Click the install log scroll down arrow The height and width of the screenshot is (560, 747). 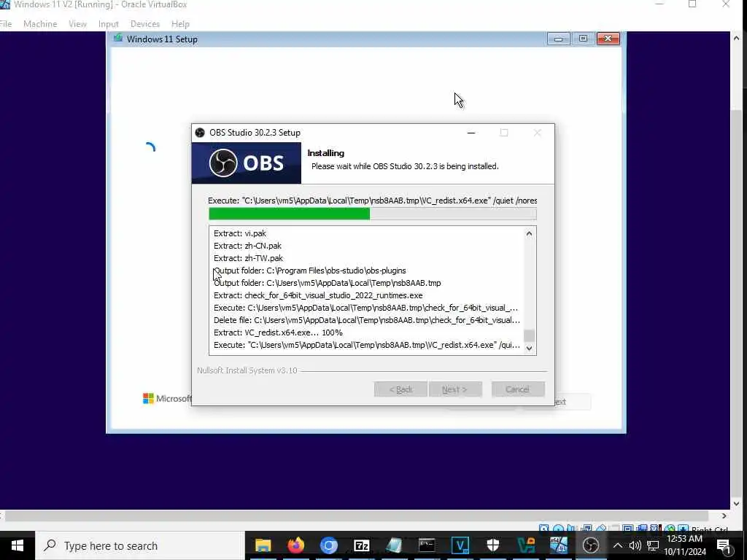529,348
